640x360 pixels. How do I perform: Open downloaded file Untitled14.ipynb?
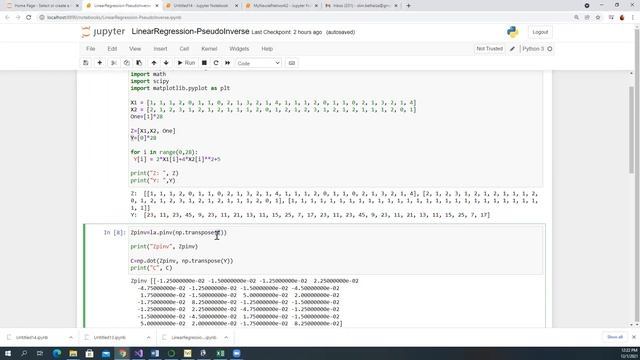point(31,338)
